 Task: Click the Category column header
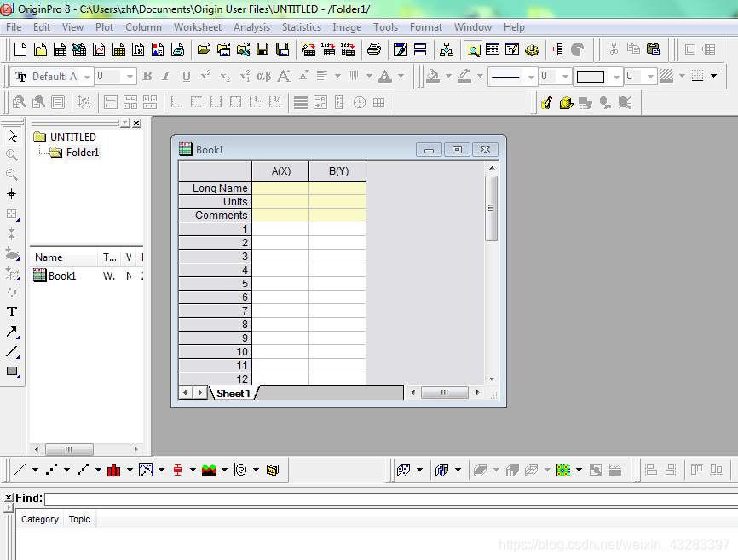click(x=40, y=520)
